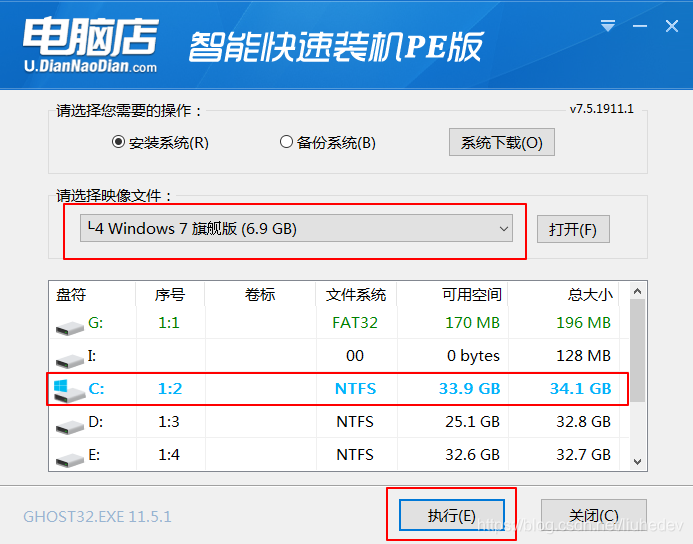Minimize the installer window
Viewport: 693px width, 544px height.
pos(640,27)
